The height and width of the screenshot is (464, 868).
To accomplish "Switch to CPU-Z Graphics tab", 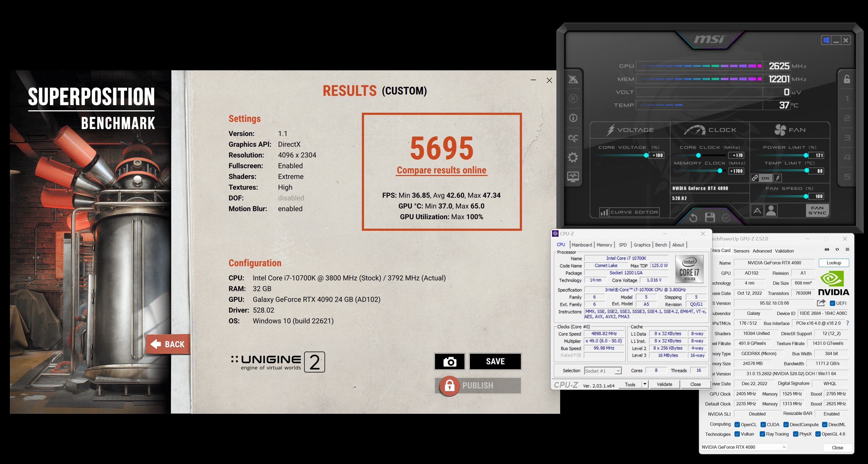I will pos(642,245).
